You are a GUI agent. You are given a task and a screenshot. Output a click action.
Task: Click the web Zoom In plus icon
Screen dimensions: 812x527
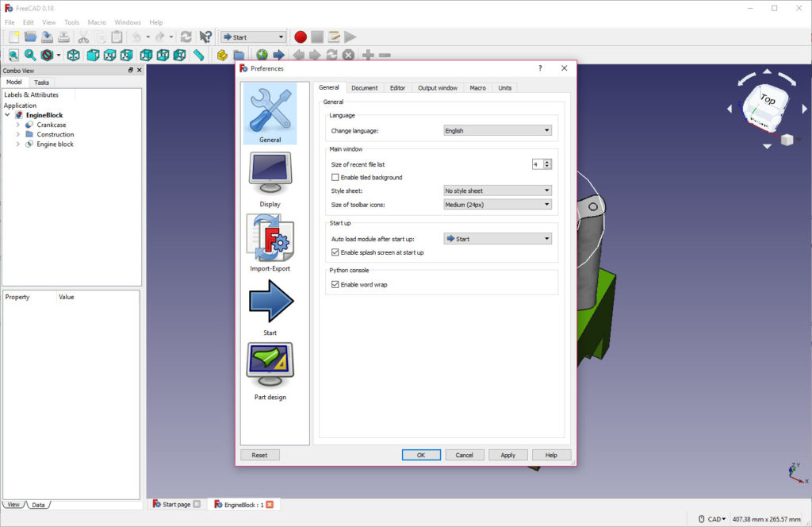click(x=368, y=55)
